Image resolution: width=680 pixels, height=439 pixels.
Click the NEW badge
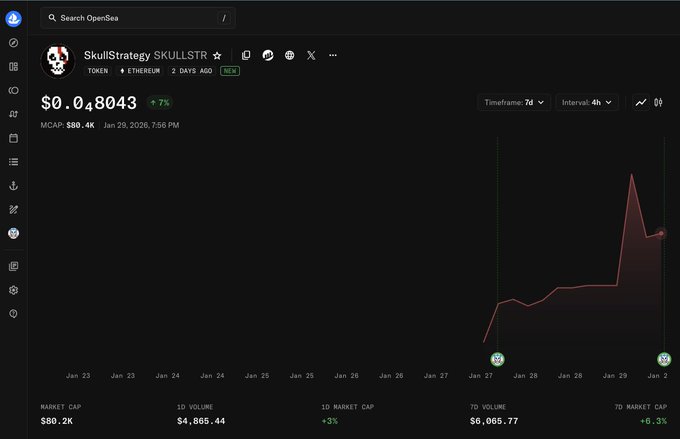pyautogui.click(x=230, y=71)
